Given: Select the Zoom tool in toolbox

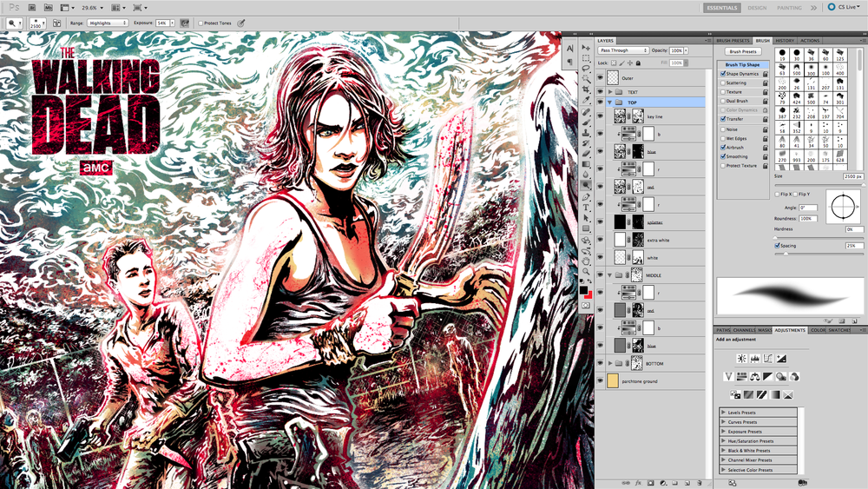Looking at the screenshot, I should pyautogui.click(x=586, y=271).
